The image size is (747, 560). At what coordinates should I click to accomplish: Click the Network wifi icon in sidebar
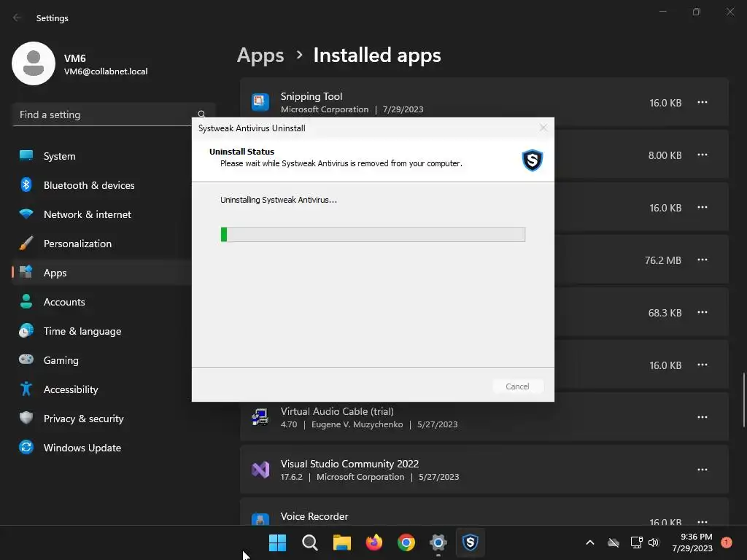coord(26,214)
